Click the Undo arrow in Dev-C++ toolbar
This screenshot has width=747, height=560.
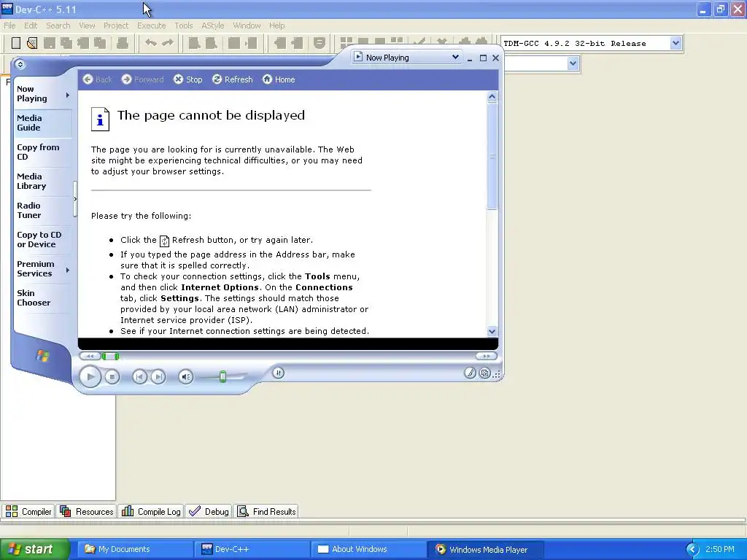(x=151, y=43)
